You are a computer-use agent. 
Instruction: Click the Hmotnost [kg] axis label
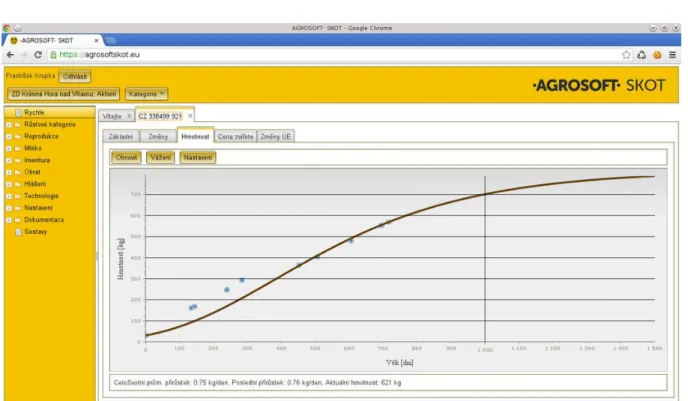[121, 259]
